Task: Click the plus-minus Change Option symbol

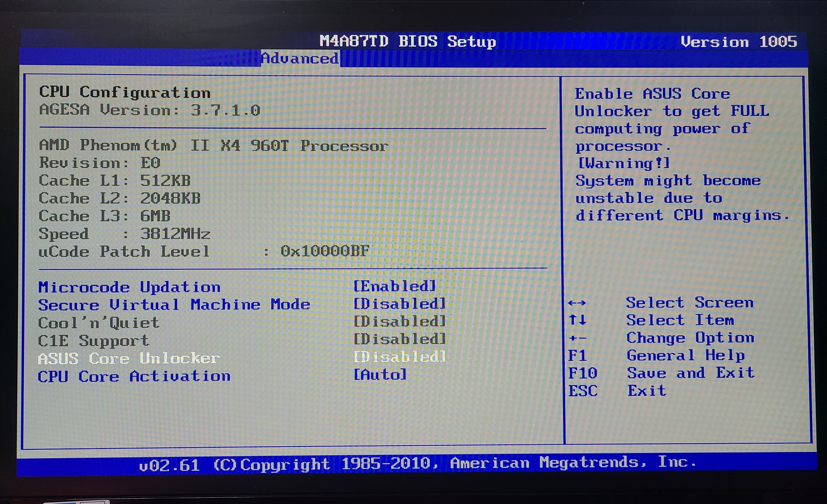Action: [577, 338]
